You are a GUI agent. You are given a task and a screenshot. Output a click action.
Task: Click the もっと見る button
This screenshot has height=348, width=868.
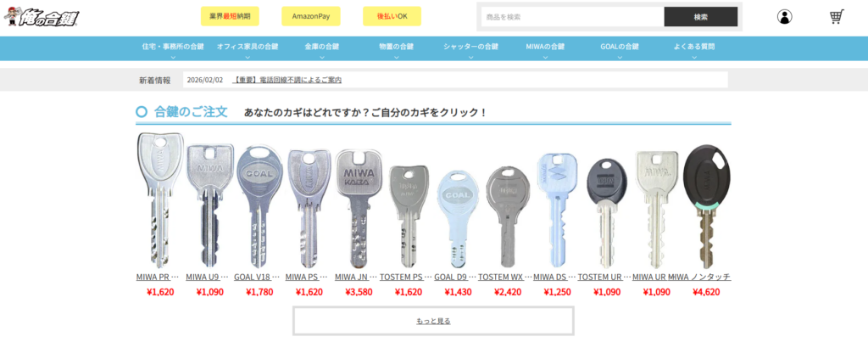433,321
